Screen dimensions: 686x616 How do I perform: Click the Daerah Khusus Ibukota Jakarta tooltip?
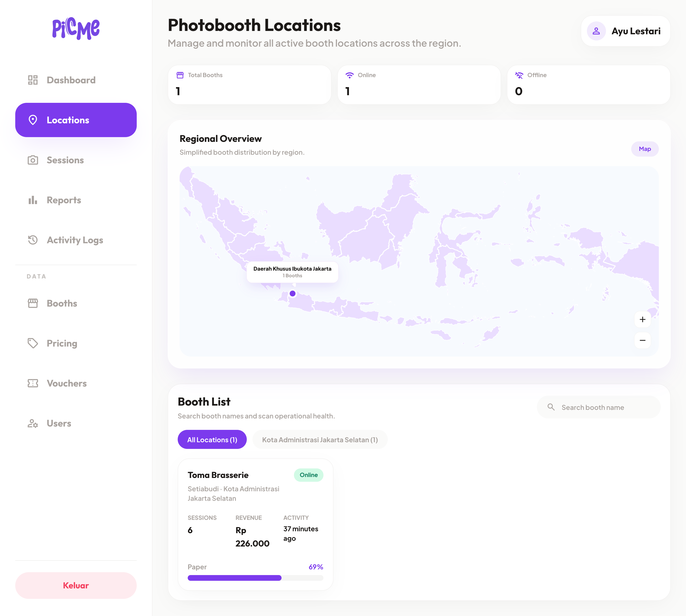tap(292, 272)
